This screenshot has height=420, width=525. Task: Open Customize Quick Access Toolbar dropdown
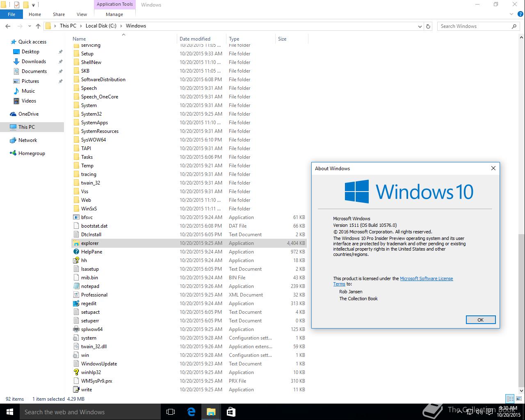tap(34, 5)
